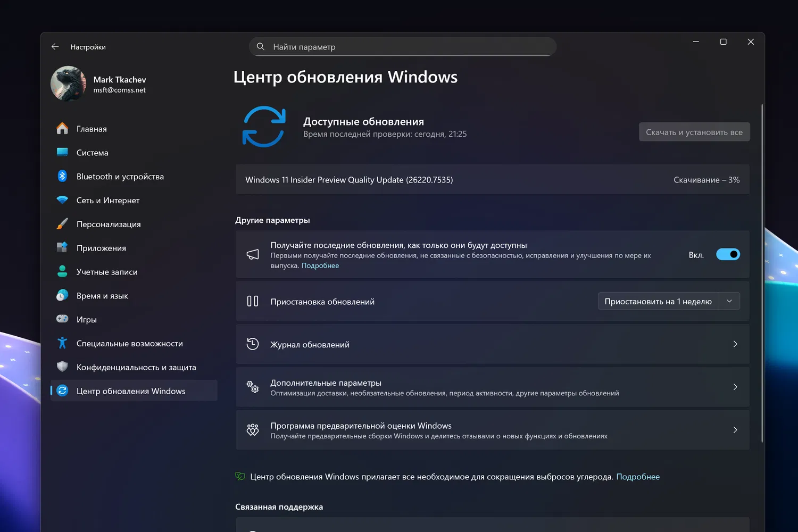Expand Приостановить на 1 неделю dropdown

pos(729,301)
